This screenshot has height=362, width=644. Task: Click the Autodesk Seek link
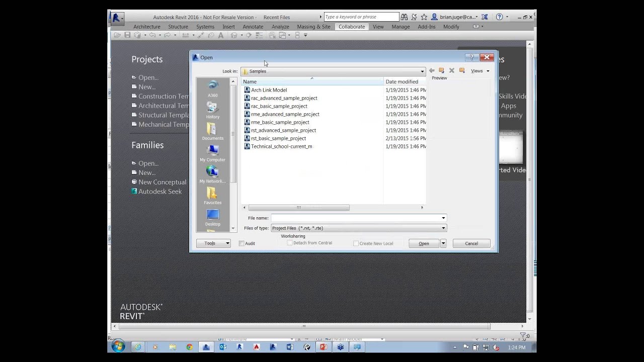coord(160,192)
